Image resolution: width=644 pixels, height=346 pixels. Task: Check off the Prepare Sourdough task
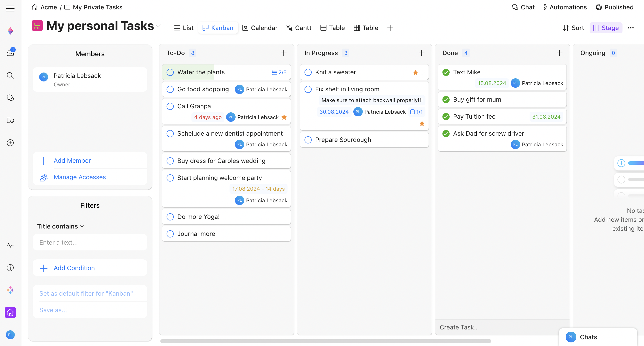coord(308,140)
